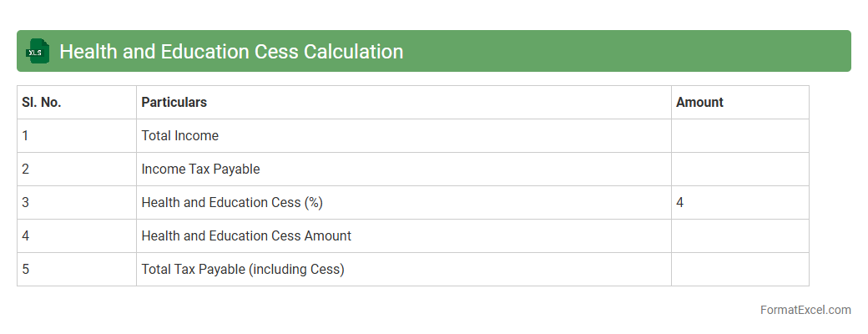Click the Amount cell for Income Tax Payable

click(739, 170)
